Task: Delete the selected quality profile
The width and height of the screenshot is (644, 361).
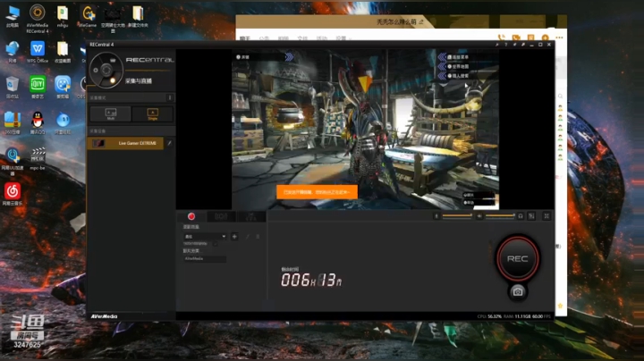Action: [258, 236]
